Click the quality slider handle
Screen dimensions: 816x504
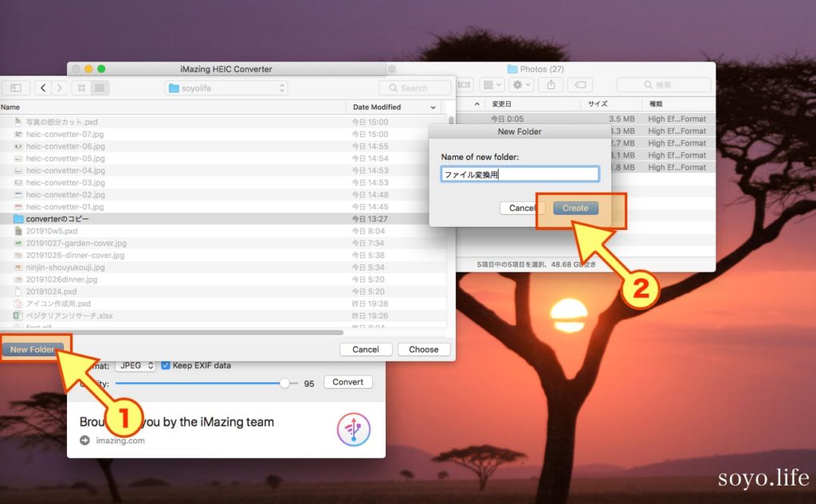tap(284, 383)
